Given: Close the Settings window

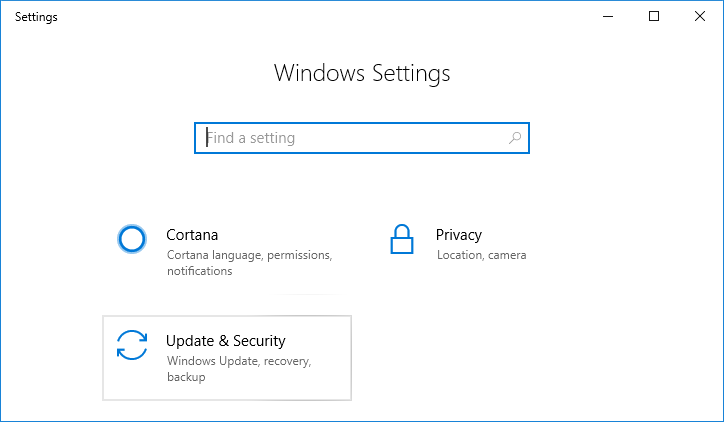Looking at the screenshot, I should [x=700, y=16].
